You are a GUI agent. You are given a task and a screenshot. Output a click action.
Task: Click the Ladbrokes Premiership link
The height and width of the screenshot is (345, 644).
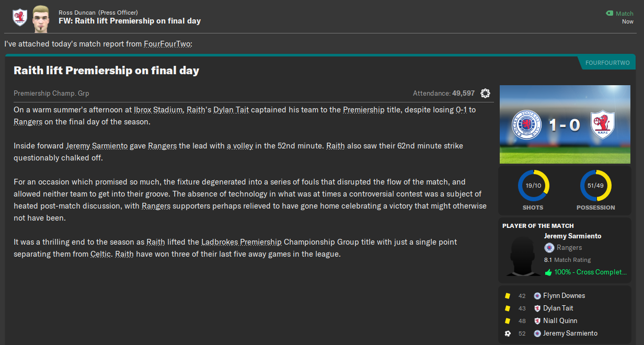click(x=241, y=242)
